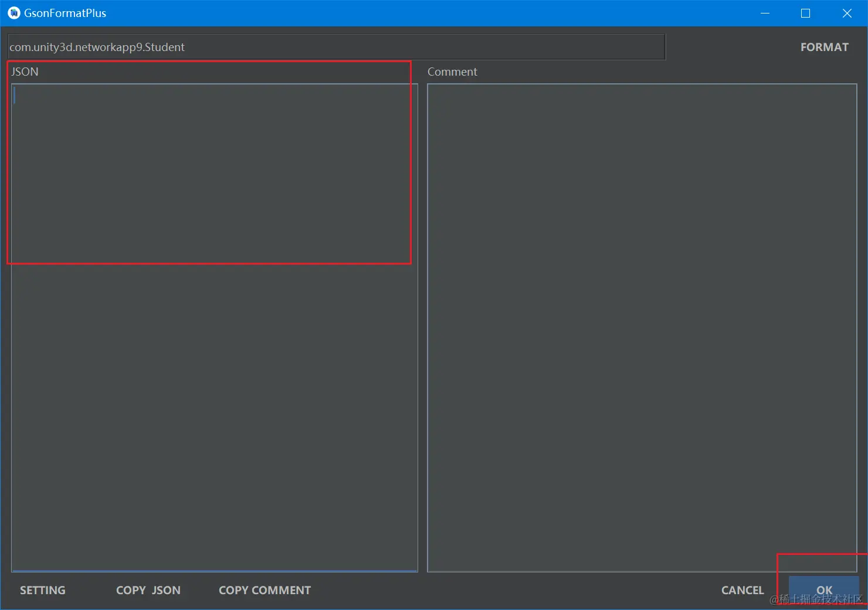Open the SETTING option

point(43,590)
